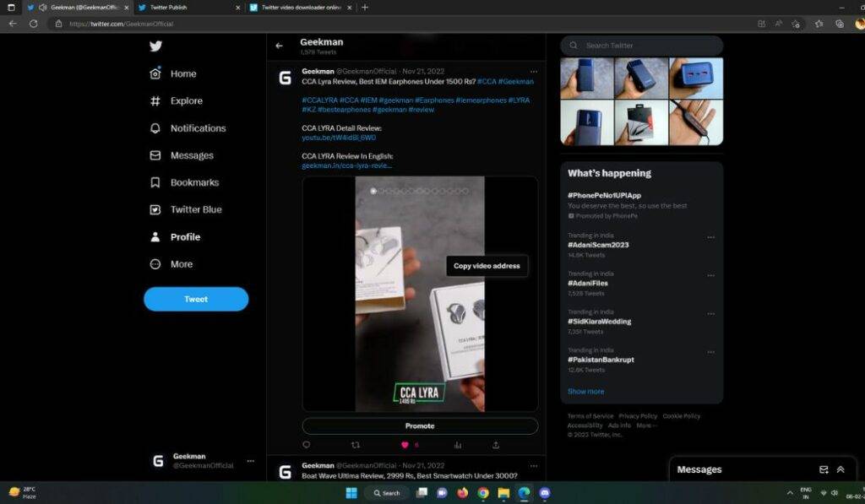The image size is (865, 504).
Task: Click the new message icon in Messages drawer
Action: coord(824,470)
